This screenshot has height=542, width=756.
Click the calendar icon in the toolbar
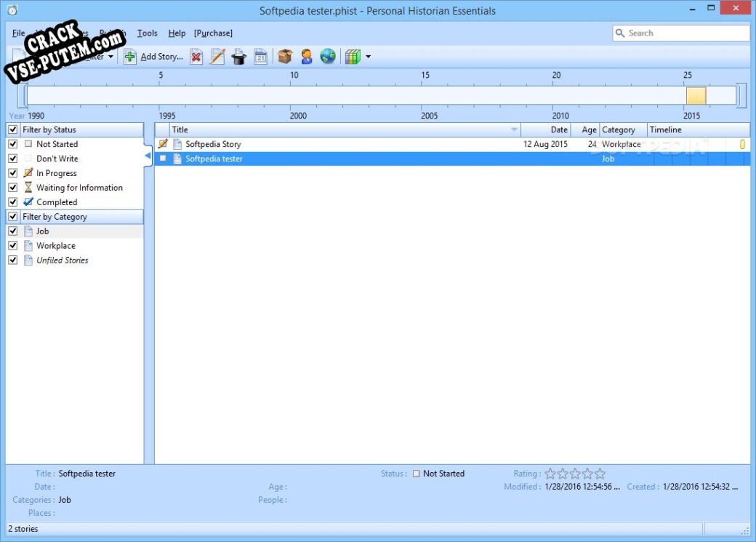[260, 57]
